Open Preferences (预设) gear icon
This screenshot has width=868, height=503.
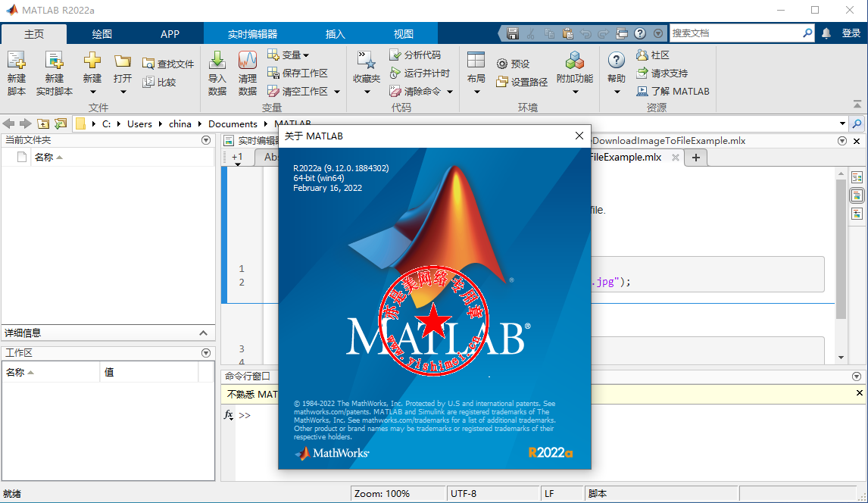tap(513, 64)
